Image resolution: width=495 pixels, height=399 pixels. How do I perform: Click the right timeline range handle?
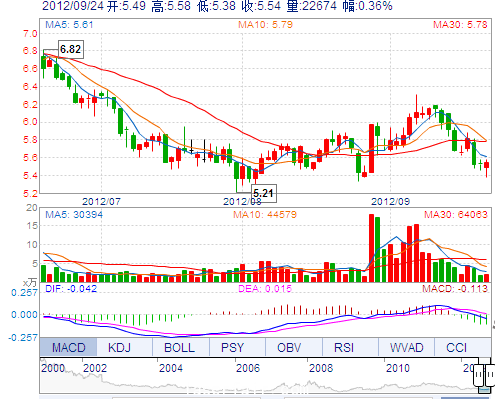(x=490, y=375)
